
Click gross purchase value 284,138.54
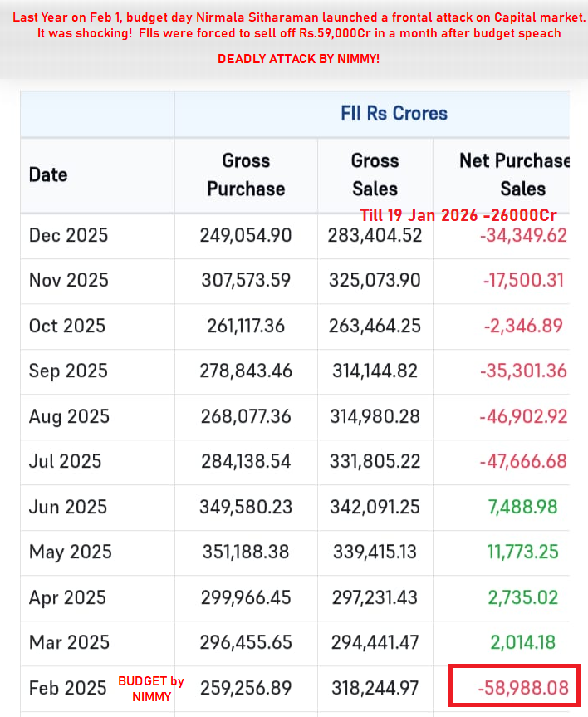[x=246, y=461]
